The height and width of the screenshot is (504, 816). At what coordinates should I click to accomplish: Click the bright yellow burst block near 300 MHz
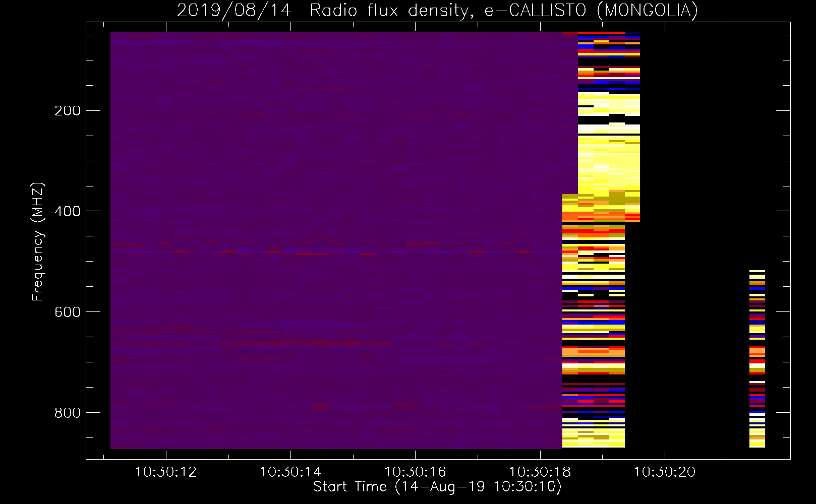point(609,164)
